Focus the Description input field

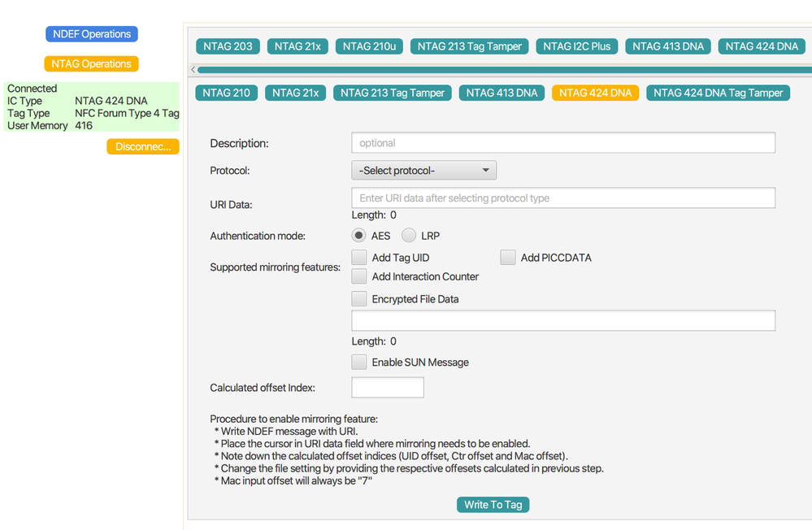coord(563,143)
